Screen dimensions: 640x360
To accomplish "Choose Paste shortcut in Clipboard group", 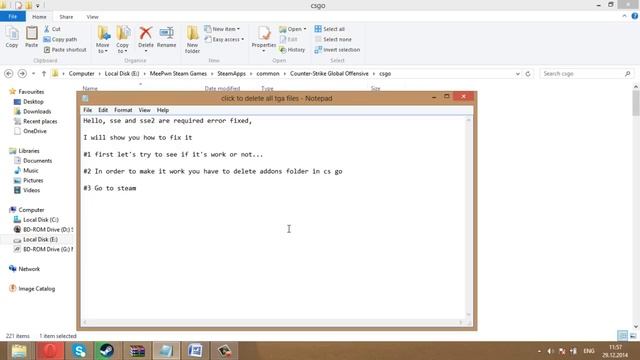I will pos(65,49).
